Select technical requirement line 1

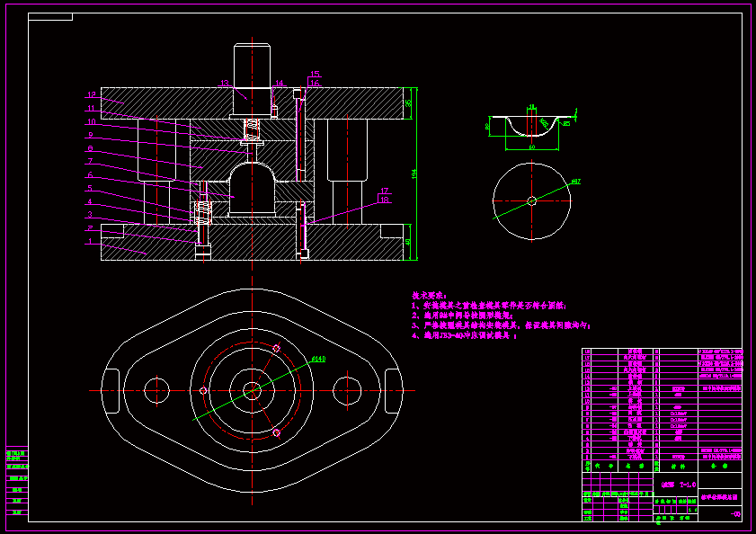tap(489, 306)
